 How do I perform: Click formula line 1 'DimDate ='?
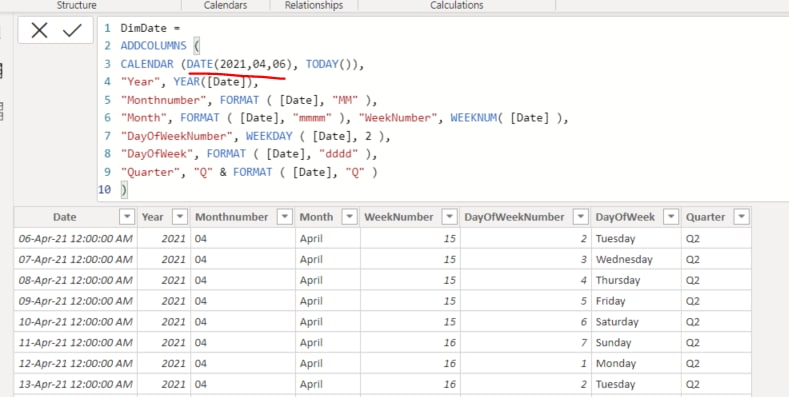click(x=150, y=28)
